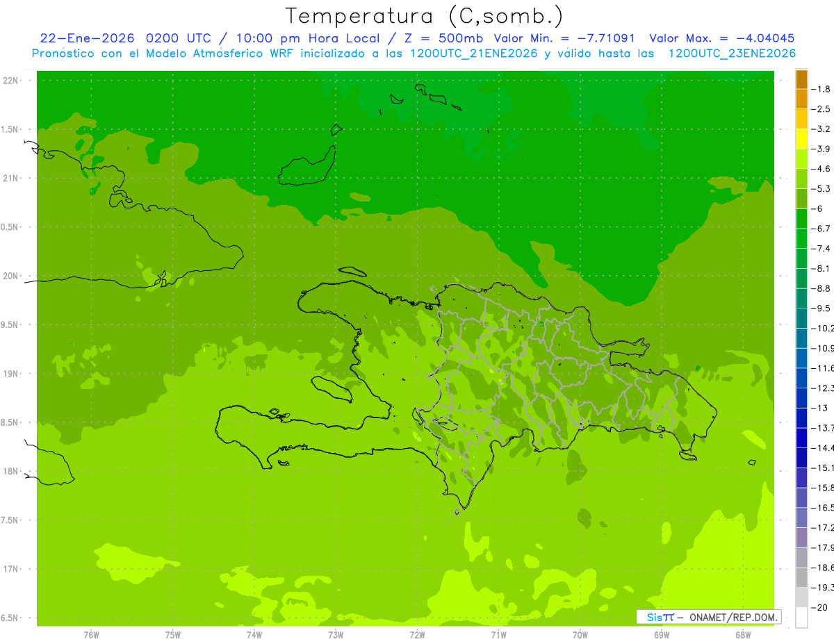Screen dimensions: 834x644
Task: Click the '69W' longitude label
Action: pos(662,634)
